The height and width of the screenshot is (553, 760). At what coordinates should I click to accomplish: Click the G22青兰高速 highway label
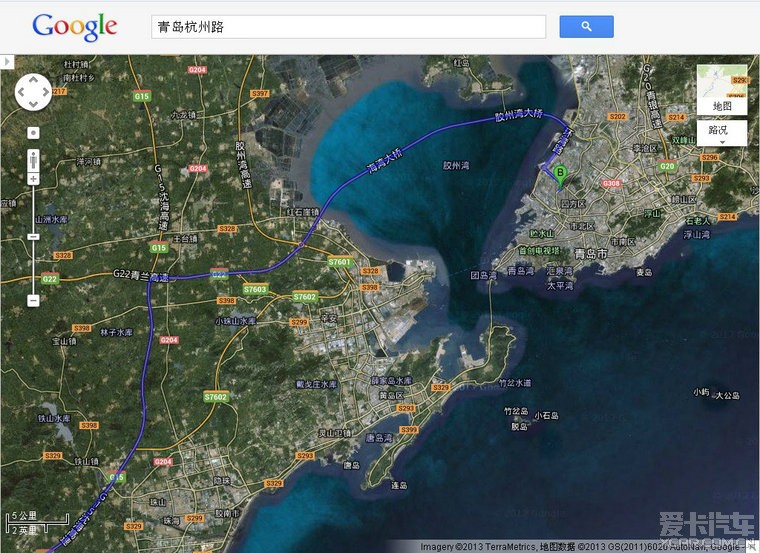[x=141, y=275]
